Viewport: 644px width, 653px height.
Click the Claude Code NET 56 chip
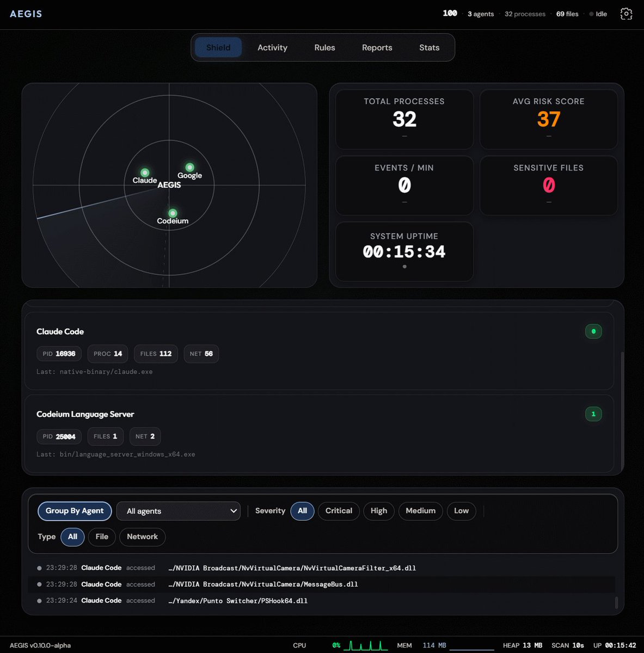click(x=201, y=354)
